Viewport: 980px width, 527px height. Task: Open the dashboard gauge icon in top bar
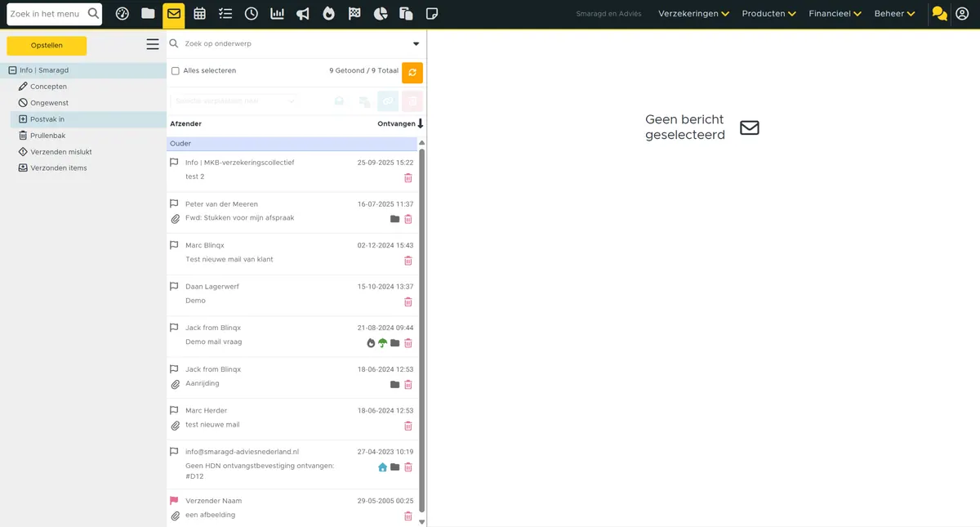coord(122,14)
